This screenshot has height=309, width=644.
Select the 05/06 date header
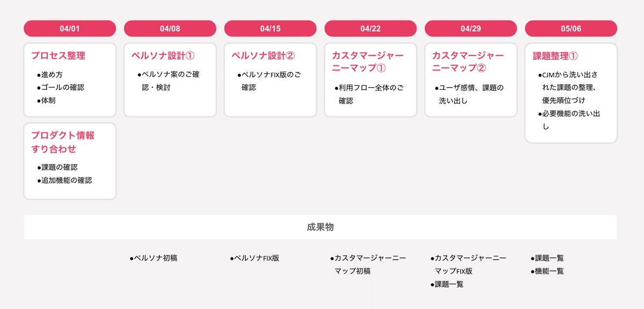[571, 28]
